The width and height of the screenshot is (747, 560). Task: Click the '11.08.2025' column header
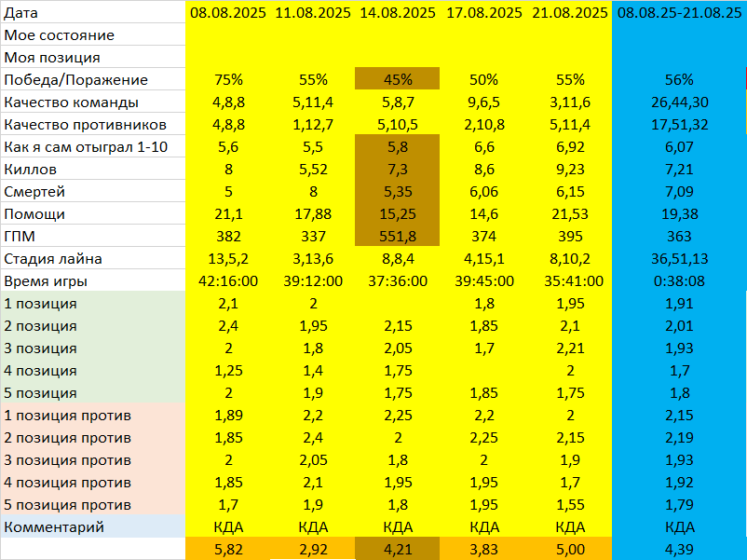tap(313, 12)
